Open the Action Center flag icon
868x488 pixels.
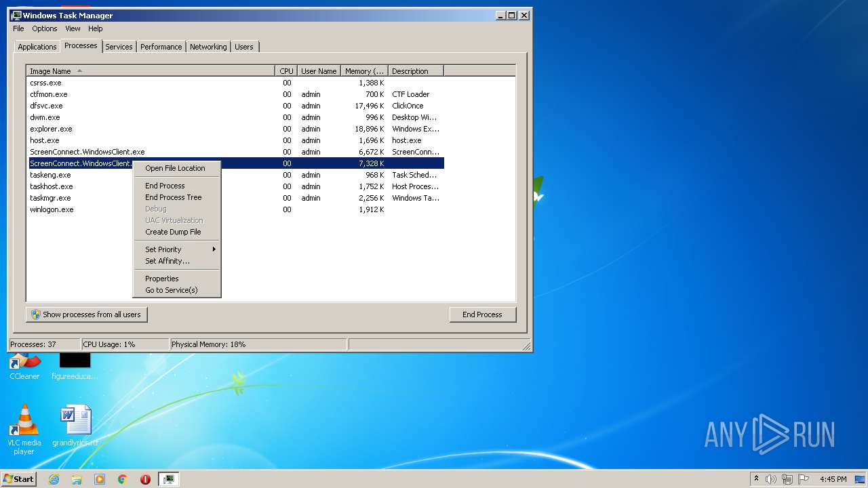click(x=803, y=479)
